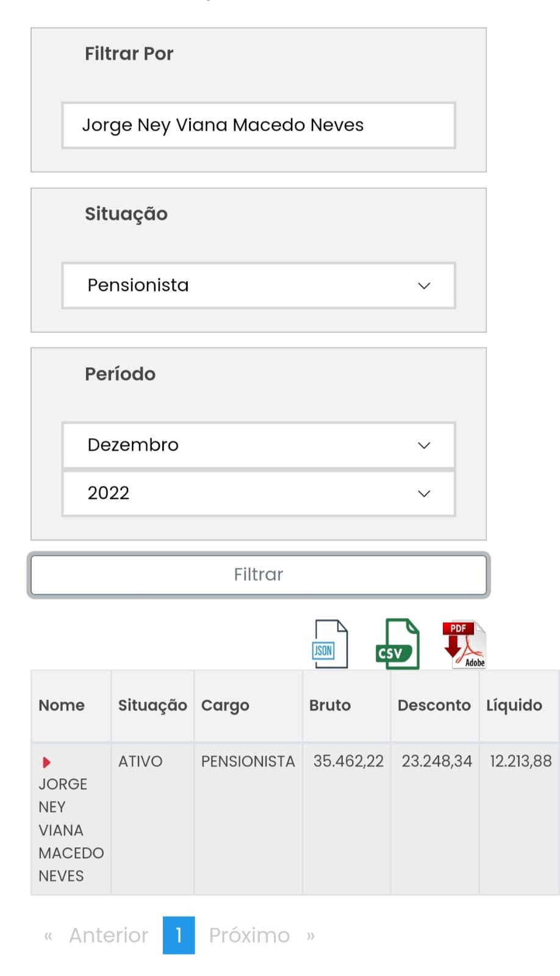Image resolution: width=560 pixels, height=976 pixels.
Task: Download the Adobe PDF report
Action: (465, 644)
